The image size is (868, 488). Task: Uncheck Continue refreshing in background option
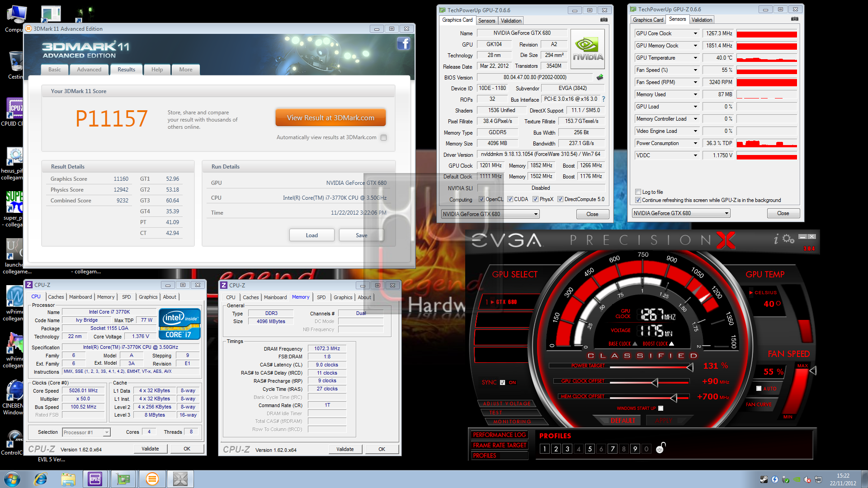[x=638, y=200]
